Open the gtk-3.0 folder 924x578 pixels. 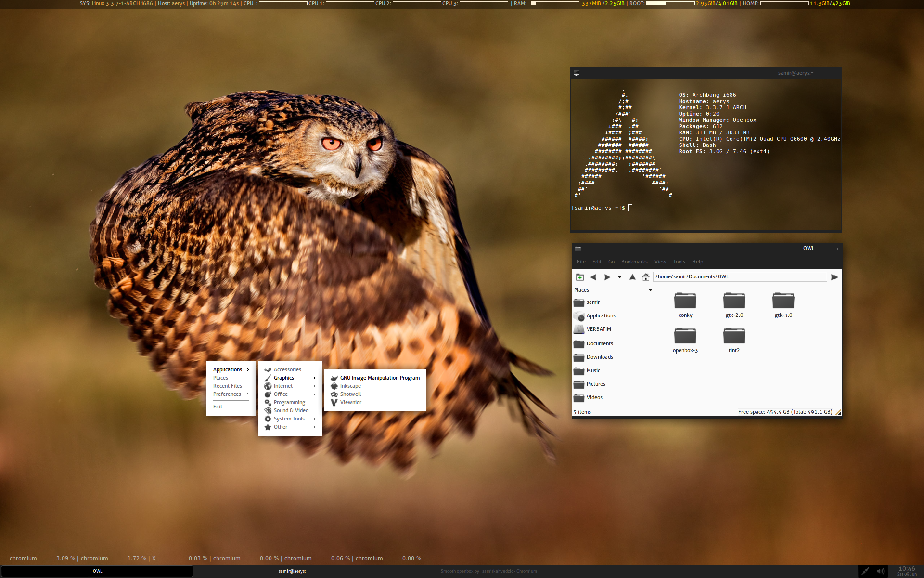[783, 305]
